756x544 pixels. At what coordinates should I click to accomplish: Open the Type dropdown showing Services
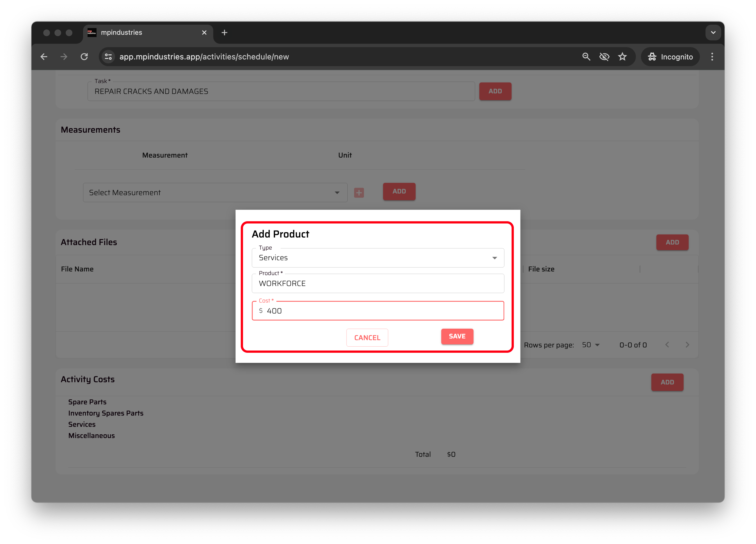click(x=378, y=258)
